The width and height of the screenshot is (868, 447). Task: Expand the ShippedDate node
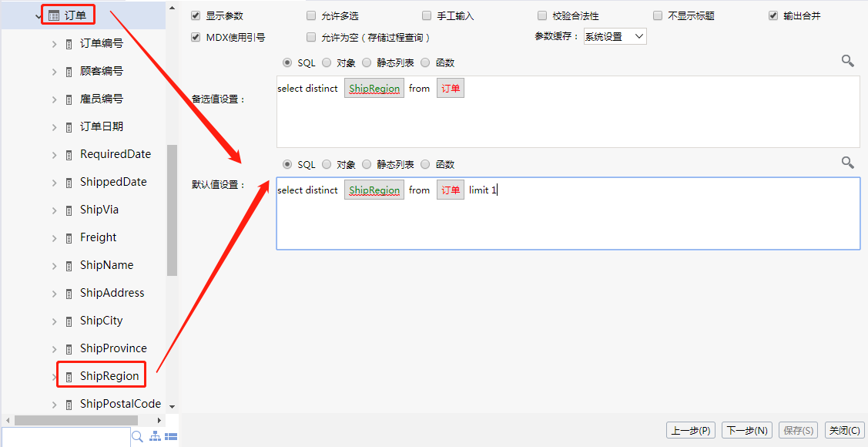click(54, 182)
